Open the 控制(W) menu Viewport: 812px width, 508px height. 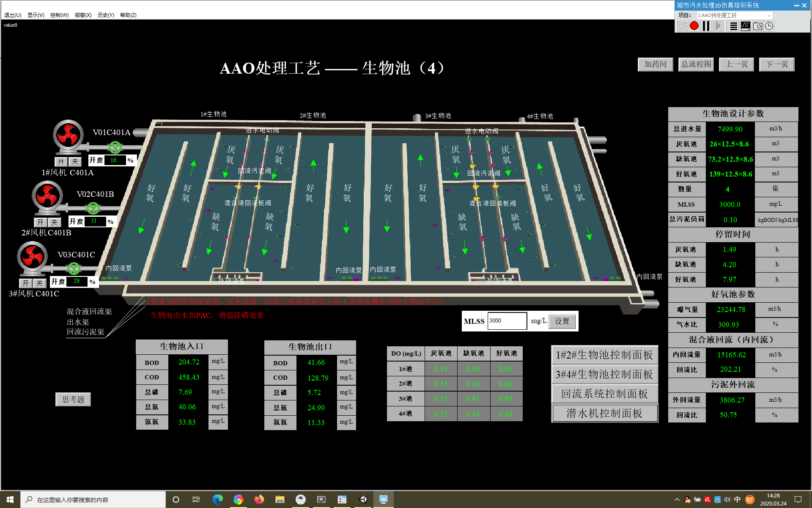point(59,15)
